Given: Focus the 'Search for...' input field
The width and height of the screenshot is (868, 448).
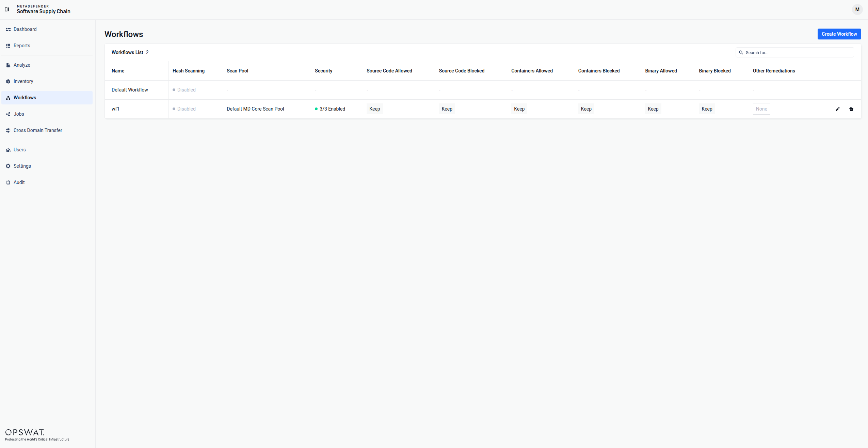Looking at the screenshot, I should click(794, 52).
